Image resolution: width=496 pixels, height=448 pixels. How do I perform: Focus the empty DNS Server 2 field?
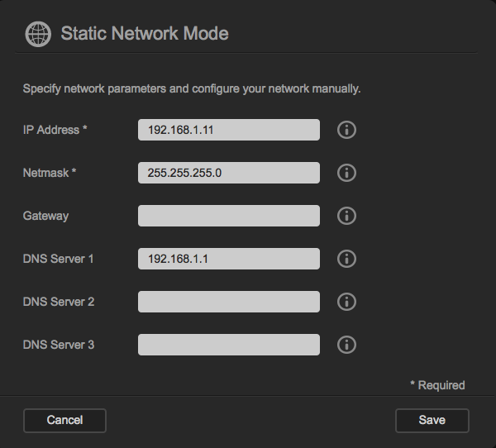pos(228,302)
